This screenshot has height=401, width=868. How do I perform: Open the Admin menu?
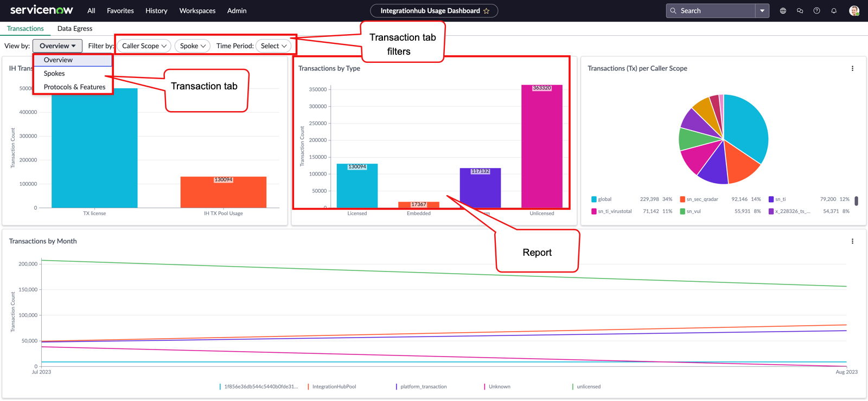(237, 11)
